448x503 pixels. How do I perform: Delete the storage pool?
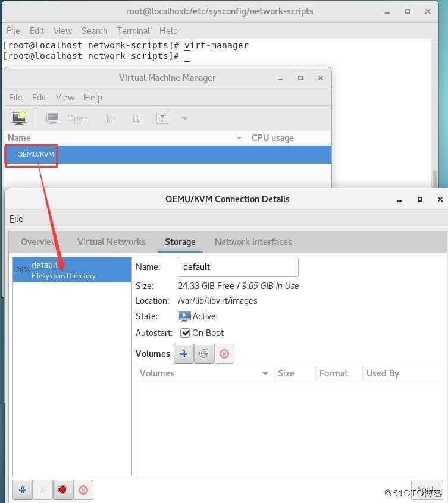pyautogui.click(x=83, y=490)
